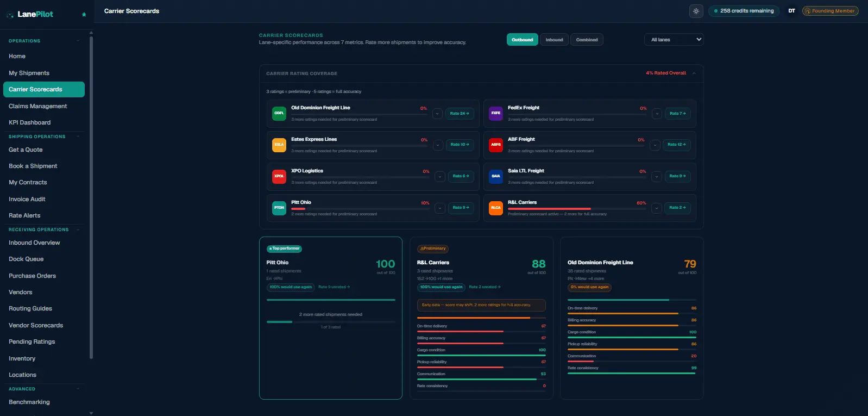The image size is (868, 416).
Task: Collapse the Carrier Rating Coverage panel
Action: pos(694,73)
